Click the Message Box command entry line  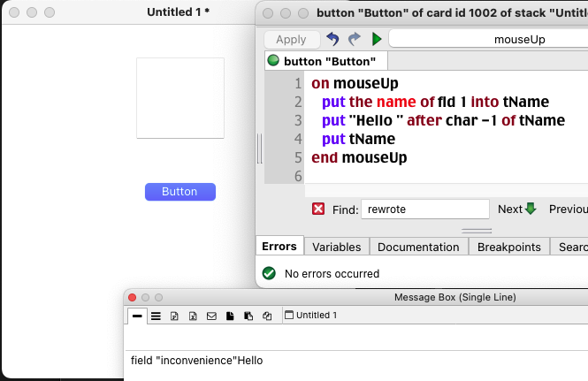(355, 337)
